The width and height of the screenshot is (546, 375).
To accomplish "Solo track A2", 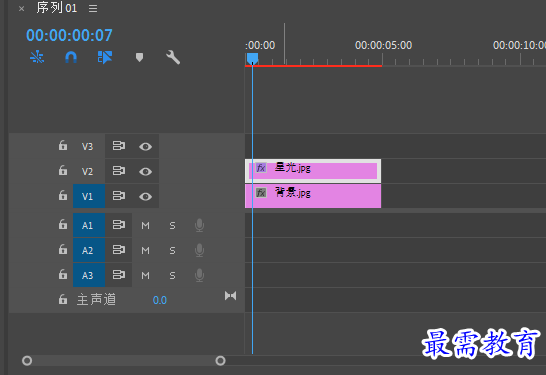I will (172, 251).
